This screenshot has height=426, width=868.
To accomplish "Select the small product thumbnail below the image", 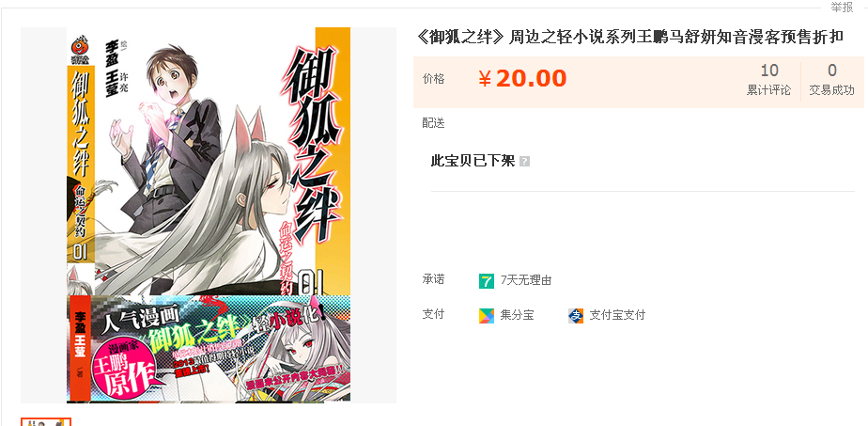I will pyautogui.click(x=46, y=421).
